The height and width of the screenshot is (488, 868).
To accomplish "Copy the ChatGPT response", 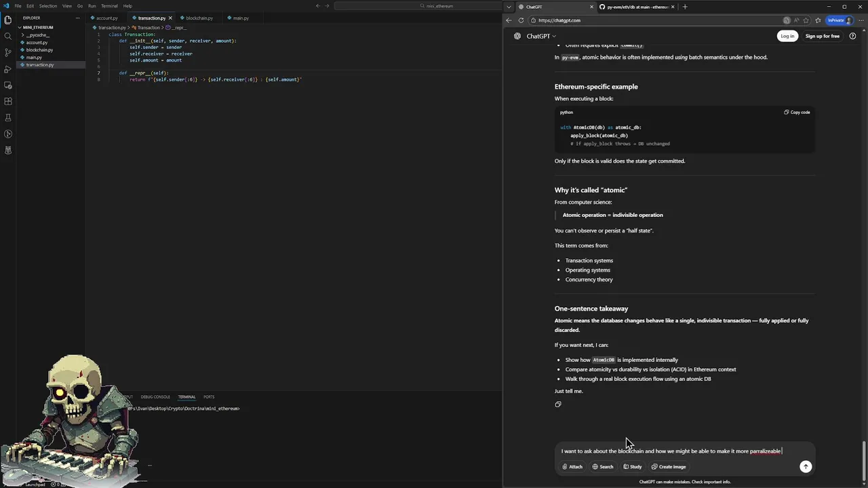I will pyautogui.click(x=558, y=405).
